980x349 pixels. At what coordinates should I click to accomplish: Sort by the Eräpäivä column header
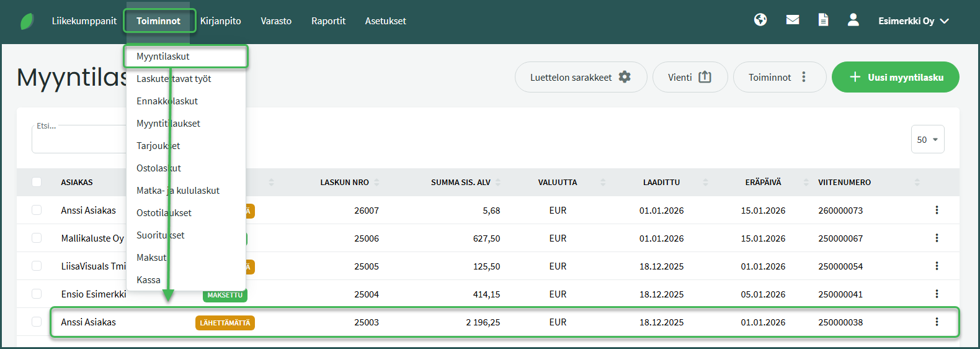(763, 183)
